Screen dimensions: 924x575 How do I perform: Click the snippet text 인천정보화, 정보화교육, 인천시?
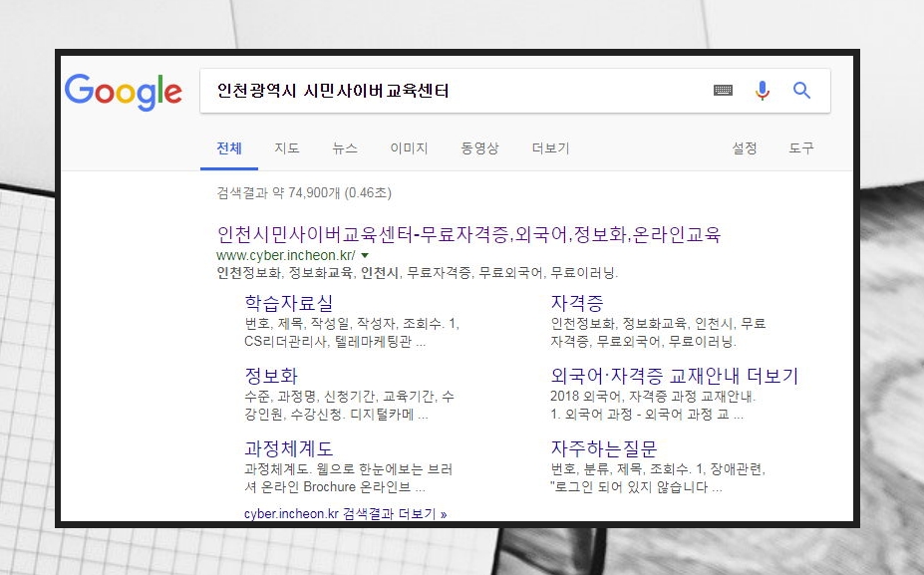pyautogui.click(x=418, y=273)
